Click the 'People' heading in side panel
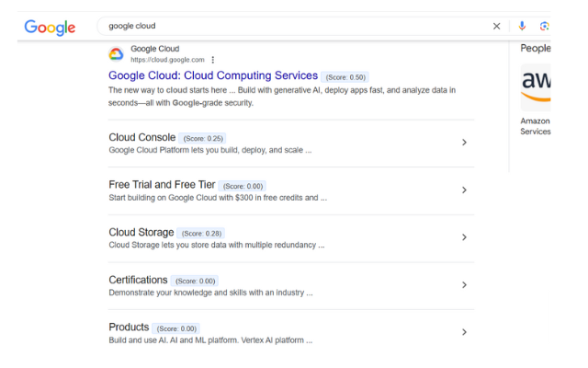Image resolution: width=588 pixels, height=368 pixels. click(x=536, y=49)
